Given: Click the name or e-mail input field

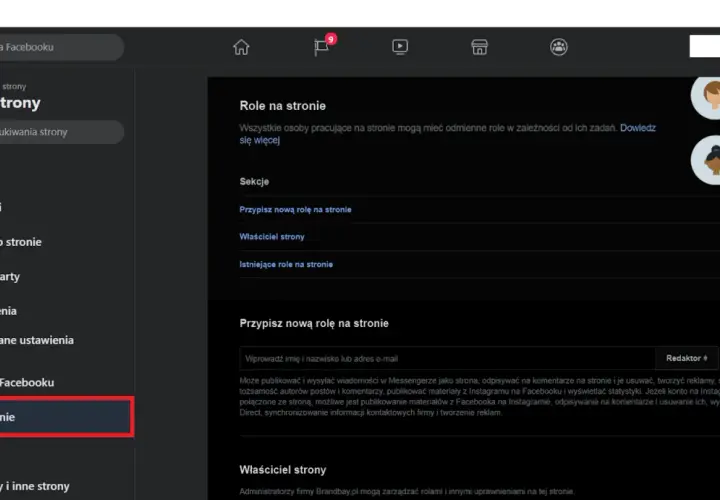Looking at the screenshot, I should [x=447, y=359].
